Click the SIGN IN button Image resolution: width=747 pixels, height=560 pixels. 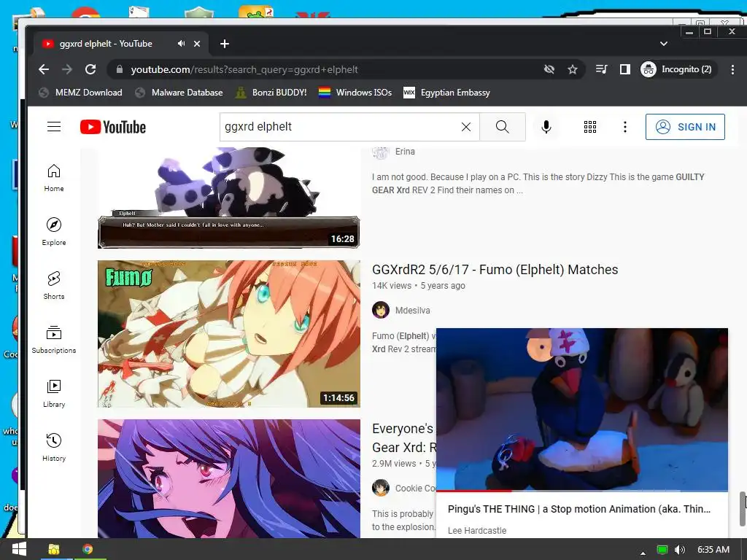coord(685,127)
